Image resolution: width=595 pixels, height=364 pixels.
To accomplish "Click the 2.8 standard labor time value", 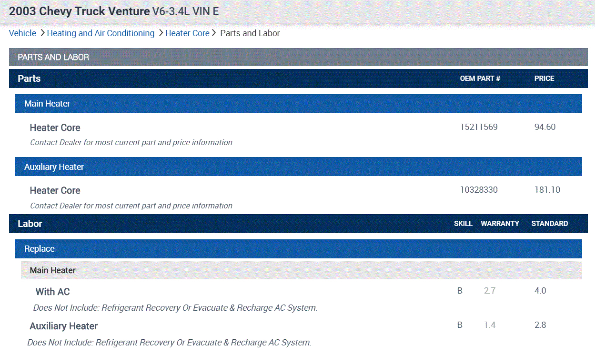I will click(540, 325).
